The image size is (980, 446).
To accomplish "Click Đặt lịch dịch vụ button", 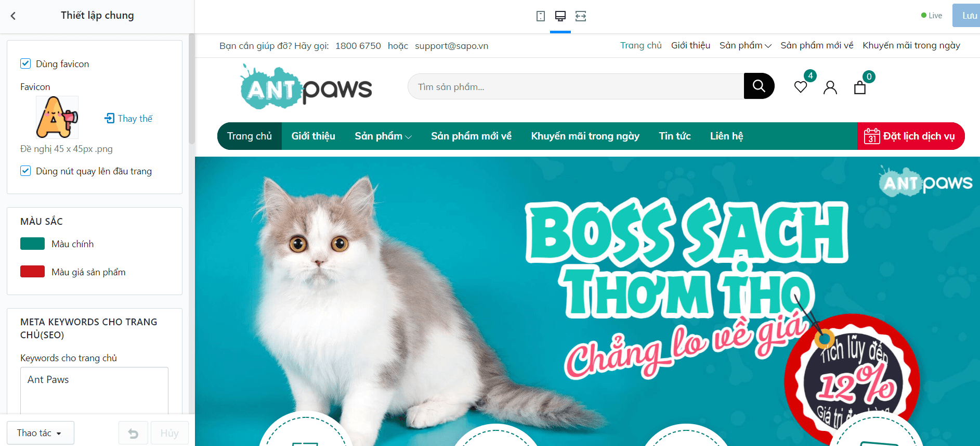I will click(911, 136).
